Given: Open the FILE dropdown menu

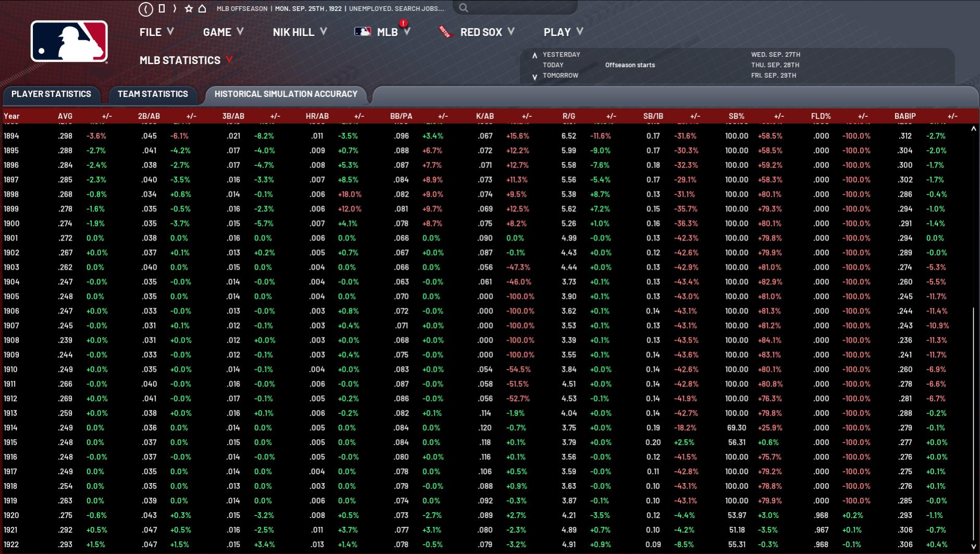Looking at the screenshot, I should (156, 32).
